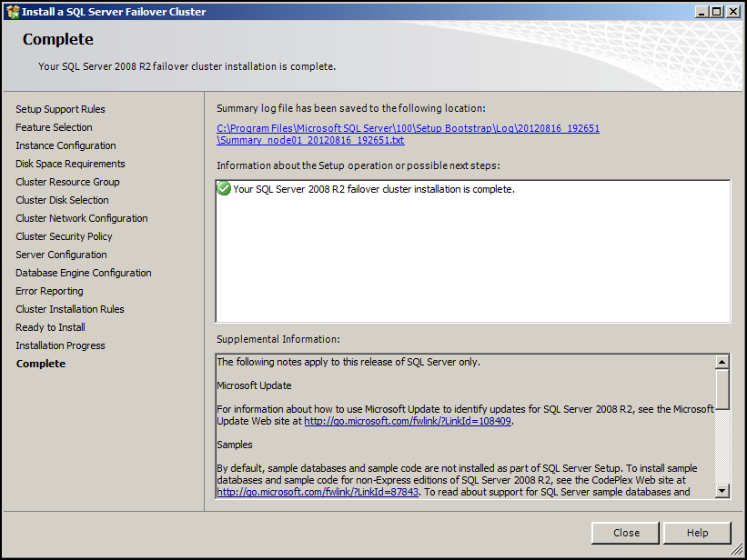Select the Setup Support Rules step
The width and height of the screenshot is (747, 560).
click(60, 109)
